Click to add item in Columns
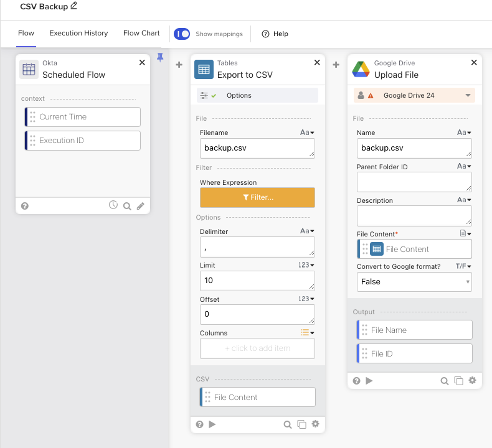The image size is (492, 448). pos(257,348)
